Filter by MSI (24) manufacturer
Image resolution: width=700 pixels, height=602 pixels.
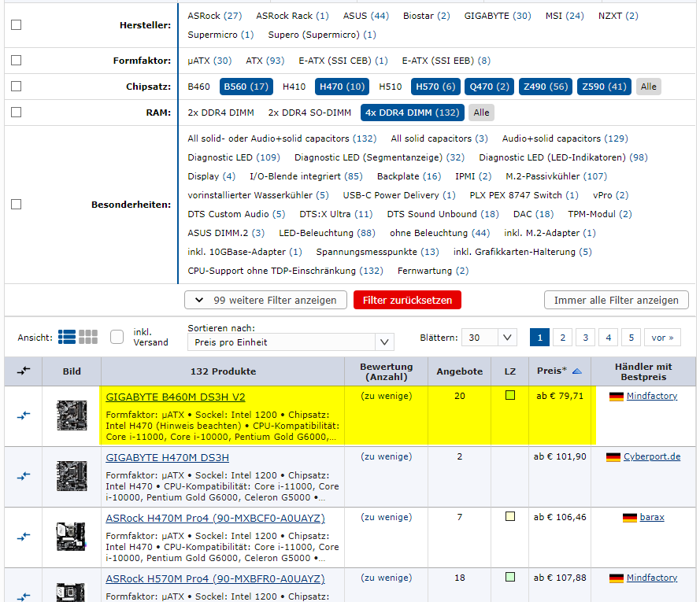click(x=565, y=16)
